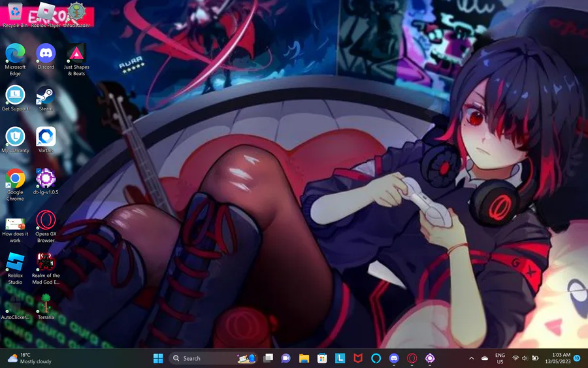Viewport: 588px width, 368px height.
Task: Select the AutoClicker desktop icon
Action: pyautogui.click(x=15, y=307)
